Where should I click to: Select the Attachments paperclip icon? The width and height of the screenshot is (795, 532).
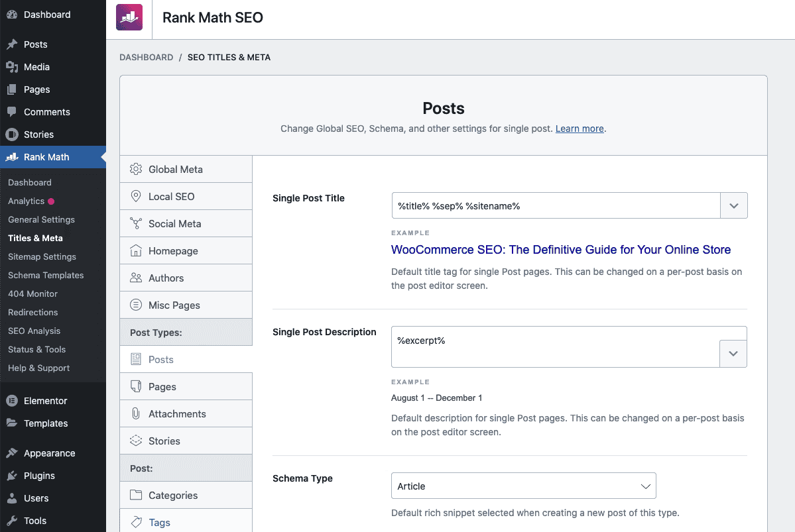[x=136, y=413]
